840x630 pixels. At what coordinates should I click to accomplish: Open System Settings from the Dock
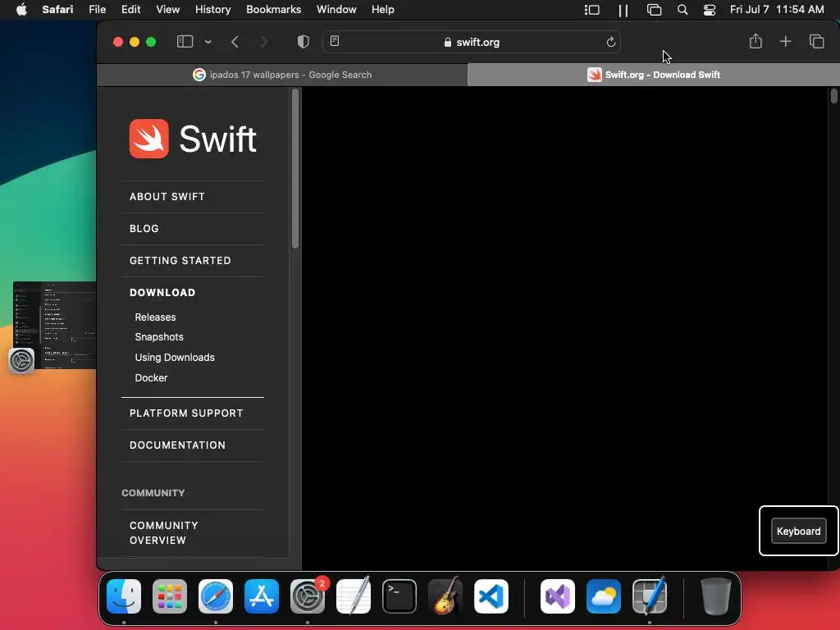(x=308, y=596)
